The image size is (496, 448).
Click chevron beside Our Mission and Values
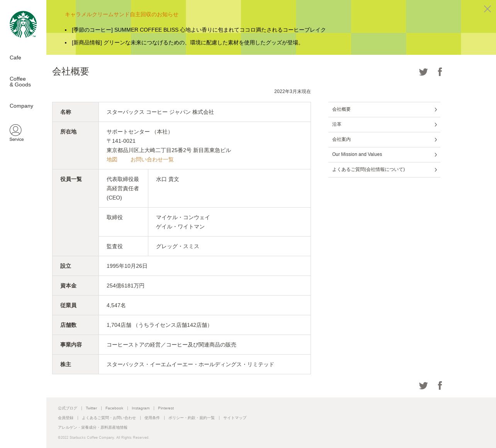tap(436, 155)
